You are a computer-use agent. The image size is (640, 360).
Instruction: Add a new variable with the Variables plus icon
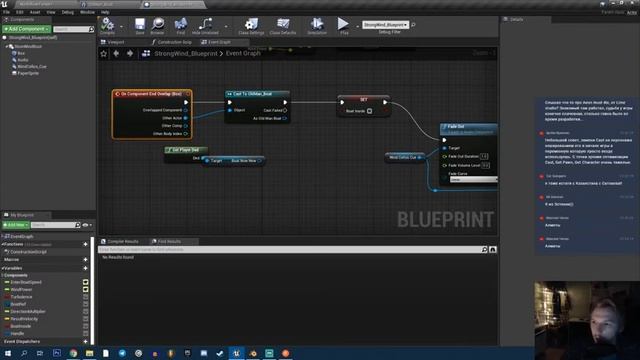[85, 268]
